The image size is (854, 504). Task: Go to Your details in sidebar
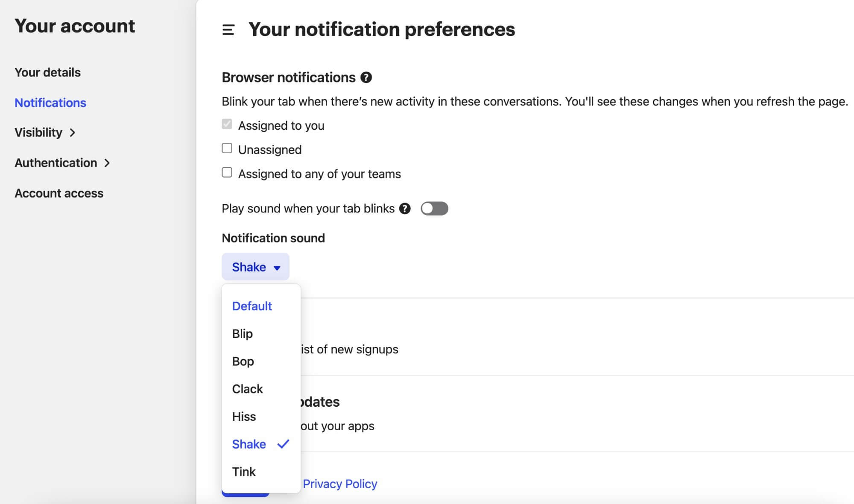coord(47,73)
